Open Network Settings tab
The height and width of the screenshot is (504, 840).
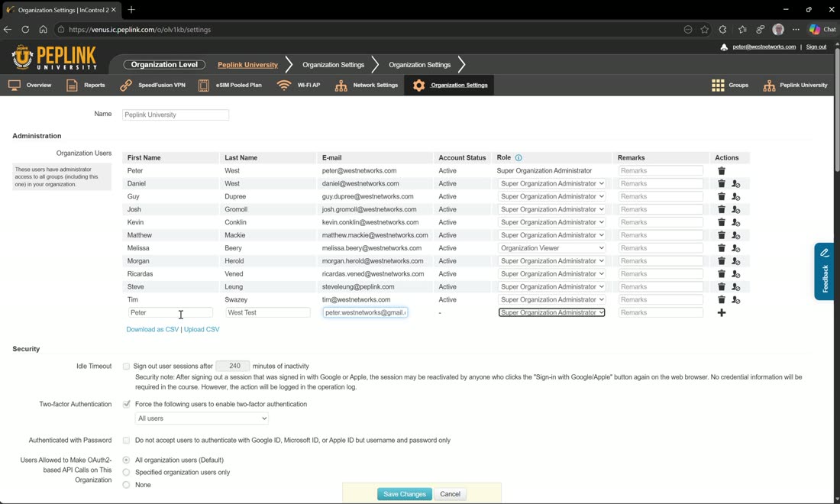click(367, 86)
